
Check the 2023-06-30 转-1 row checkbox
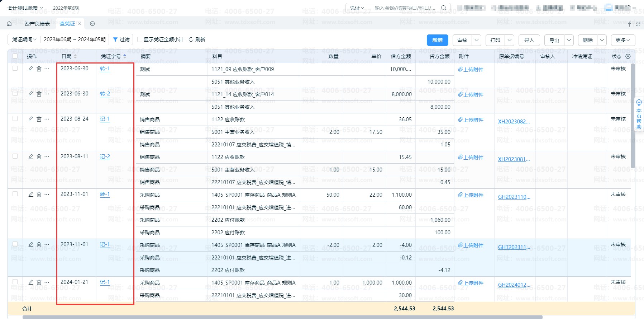[x=15, y=68]
